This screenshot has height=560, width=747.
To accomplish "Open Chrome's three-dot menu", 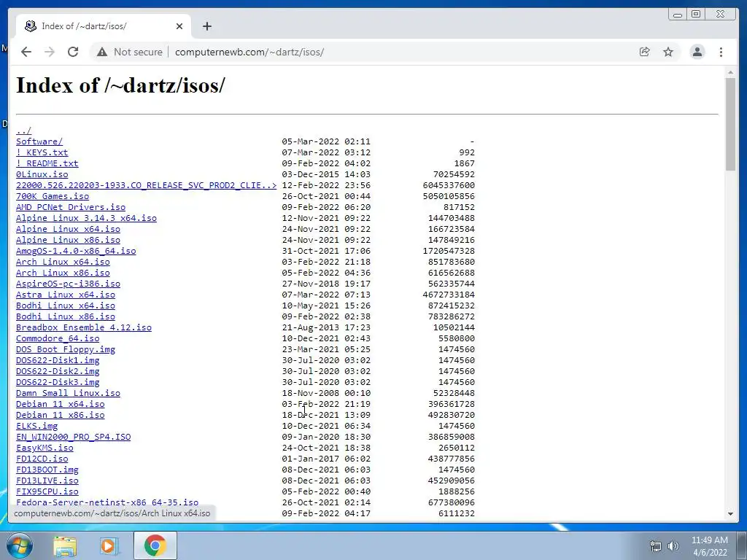I will 721,52.
